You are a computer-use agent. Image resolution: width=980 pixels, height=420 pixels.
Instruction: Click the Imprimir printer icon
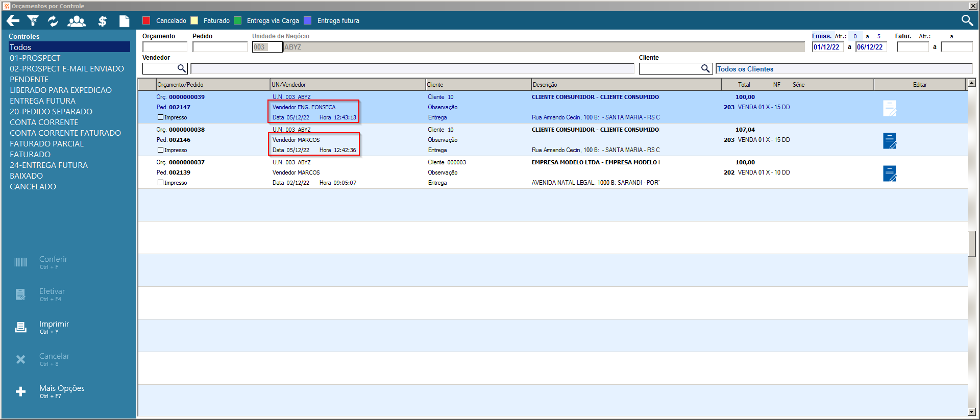(20, 327)
